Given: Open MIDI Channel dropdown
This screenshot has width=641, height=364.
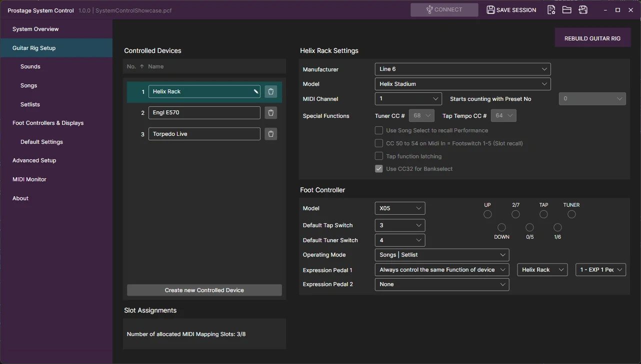Looking at the screenshot, I should (408, 99).
